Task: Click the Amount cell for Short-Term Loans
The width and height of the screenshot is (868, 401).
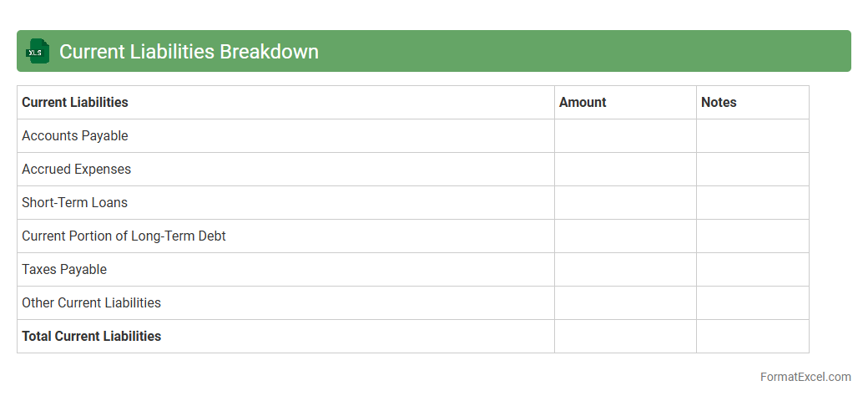Action: coord(625,202)
